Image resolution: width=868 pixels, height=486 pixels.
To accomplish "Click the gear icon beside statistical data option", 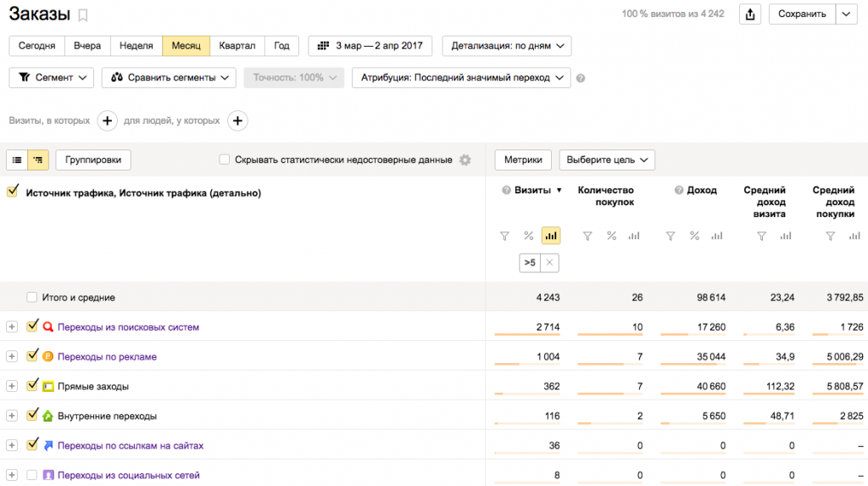I will tap(465, 159).
